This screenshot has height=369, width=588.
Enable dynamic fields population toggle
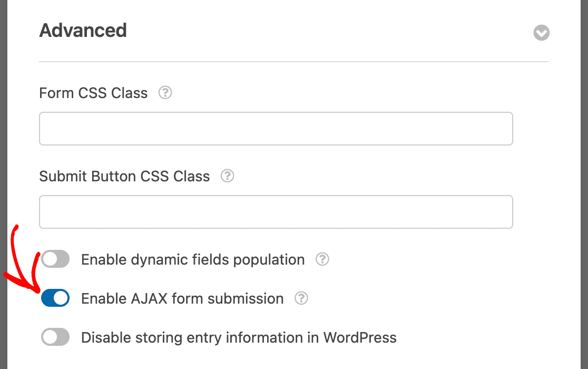tap(55, 259)
